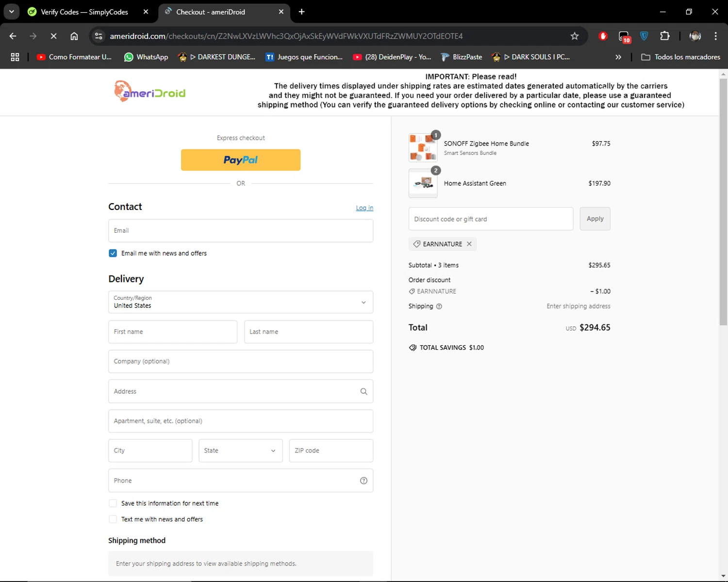Switch to the Checkout - ameriDroid tab
The width and height of the screenshot is (728, 582).
tap(223, 12)
